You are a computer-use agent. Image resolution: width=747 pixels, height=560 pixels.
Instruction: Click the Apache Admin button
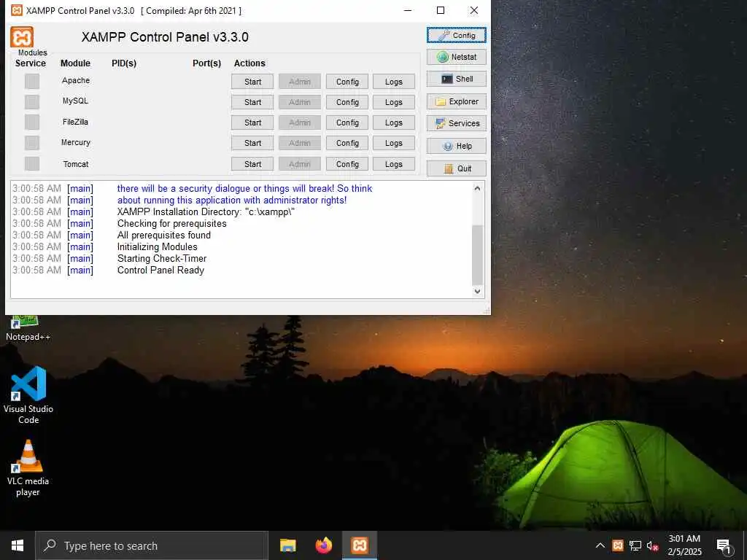click(300, 82)
